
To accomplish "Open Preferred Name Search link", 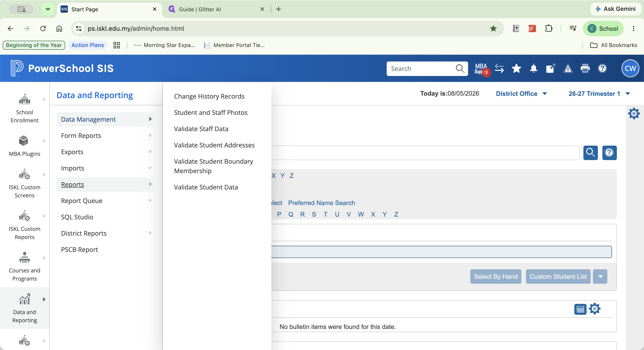I will tap(322, 203).
